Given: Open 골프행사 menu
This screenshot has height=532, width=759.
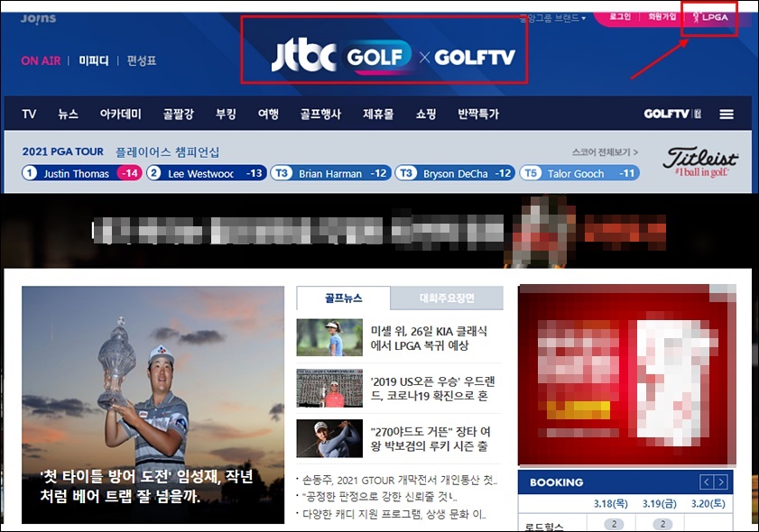Looking at the screenshot, I should 320,115.
